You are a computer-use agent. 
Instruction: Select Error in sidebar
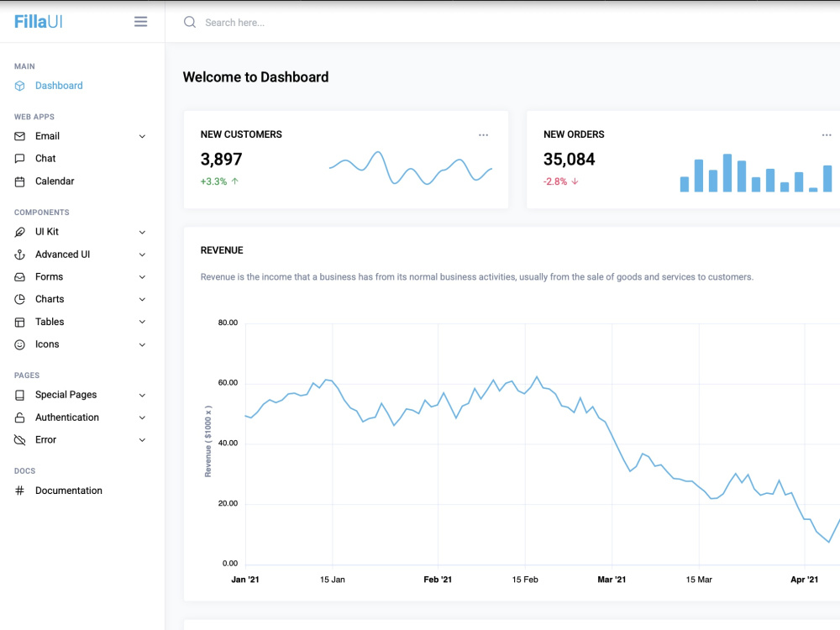(45, 440)
